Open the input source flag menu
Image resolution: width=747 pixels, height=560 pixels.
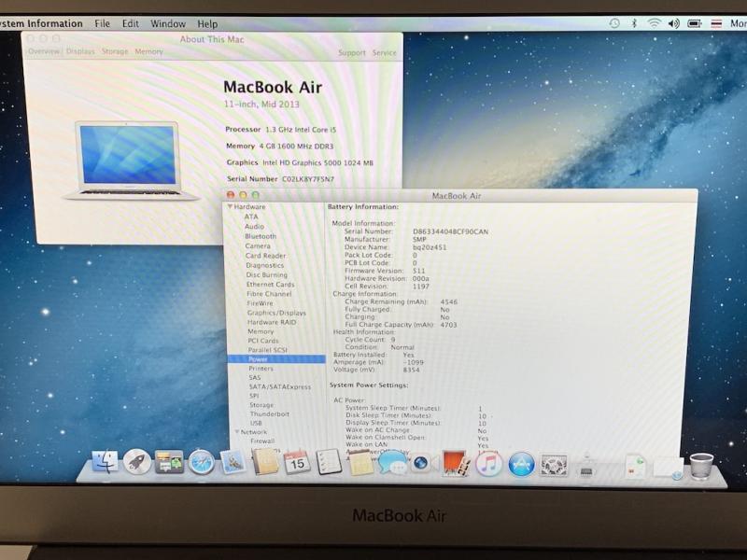coord(716,22)
